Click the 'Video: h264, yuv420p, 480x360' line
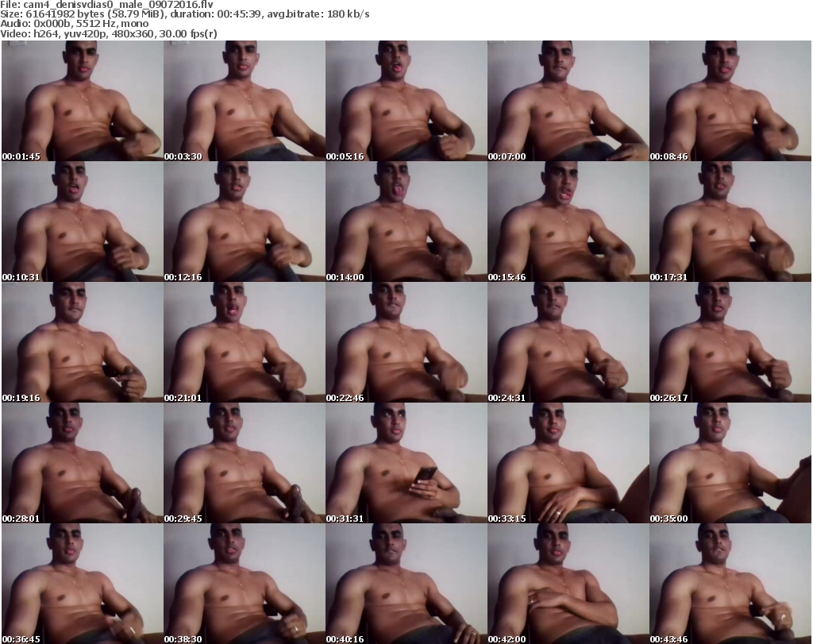This screenshot has width=813, height=644. click(x=108, y=33)
